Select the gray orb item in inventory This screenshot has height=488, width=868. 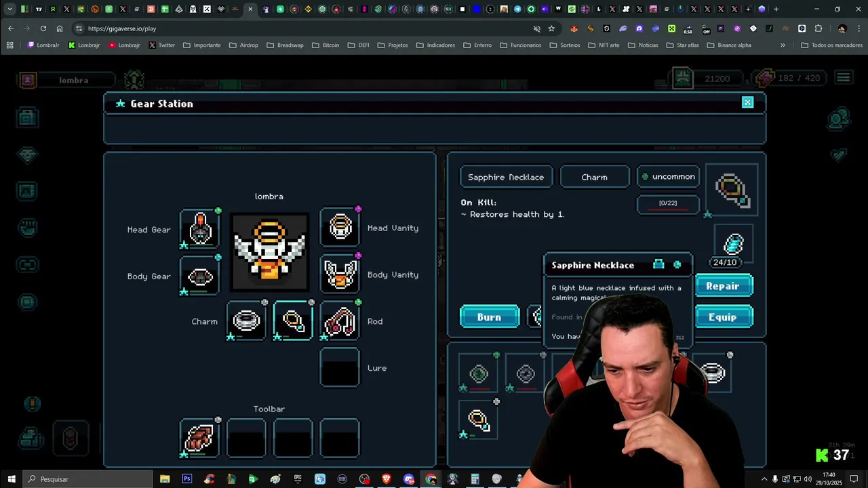coord(526,373)
